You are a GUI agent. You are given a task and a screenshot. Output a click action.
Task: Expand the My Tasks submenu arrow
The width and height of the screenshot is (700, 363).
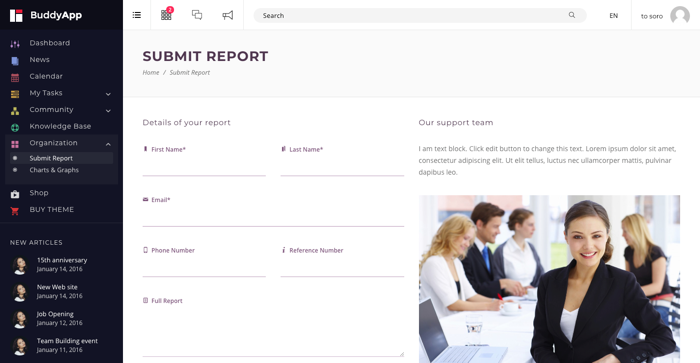pyautogui.click(x=108, y=94)
